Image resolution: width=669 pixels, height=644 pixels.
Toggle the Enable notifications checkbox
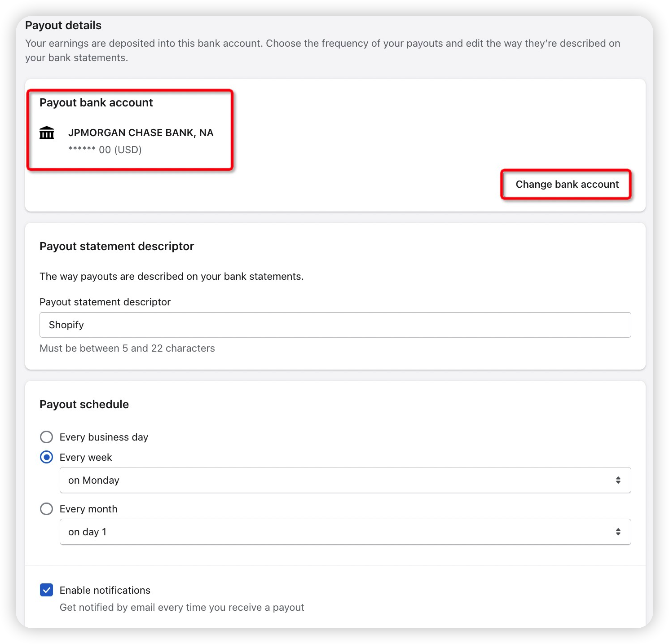47,590
